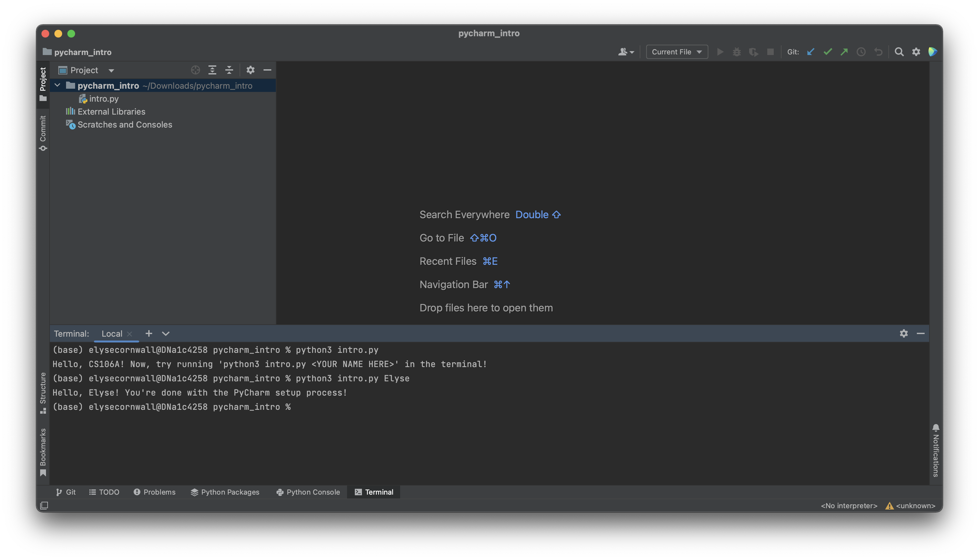Click Git Update Project blue arrow
The width and height of the screenshot is (979, 560).
(x=811, y=52)
